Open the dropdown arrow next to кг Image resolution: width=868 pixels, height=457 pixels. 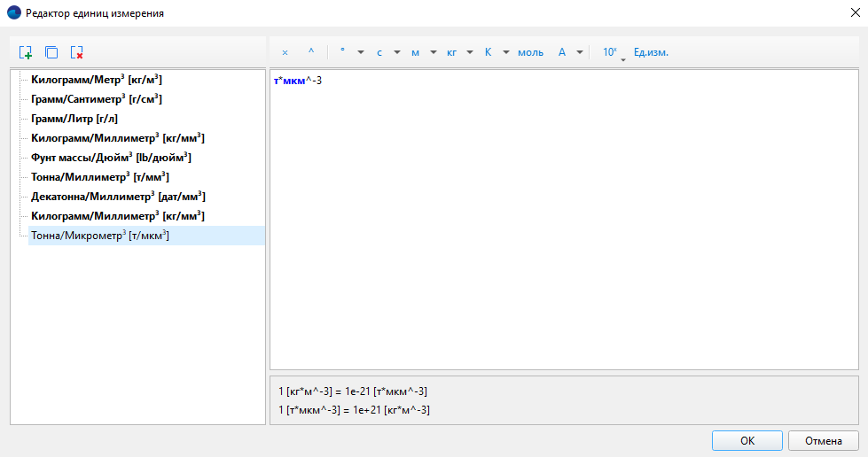tap(470, 52)
